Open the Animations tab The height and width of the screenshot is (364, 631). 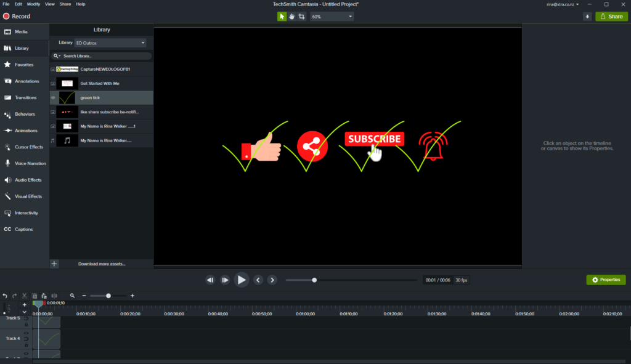24,131
